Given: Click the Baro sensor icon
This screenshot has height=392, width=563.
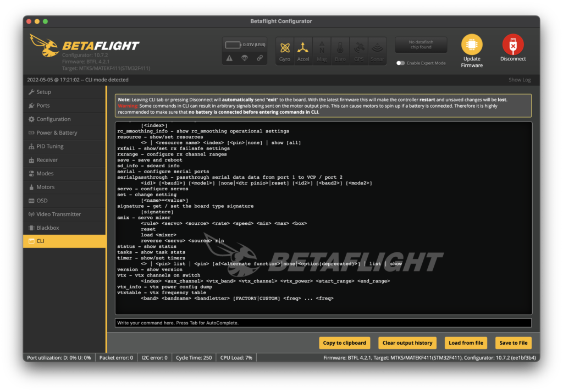Looking at the screenshot, I should click(x=340, y=51).
